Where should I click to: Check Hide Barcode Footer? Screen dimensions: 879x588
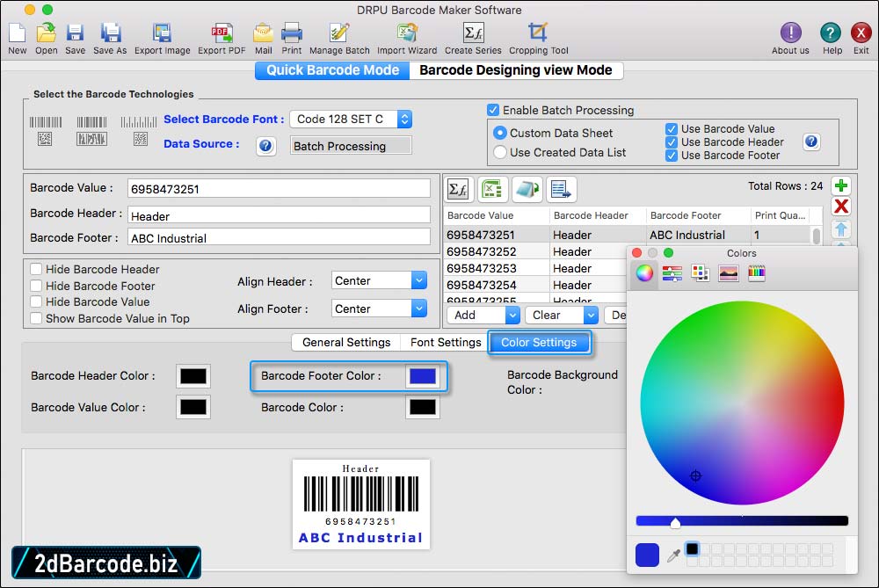[36, 286]
